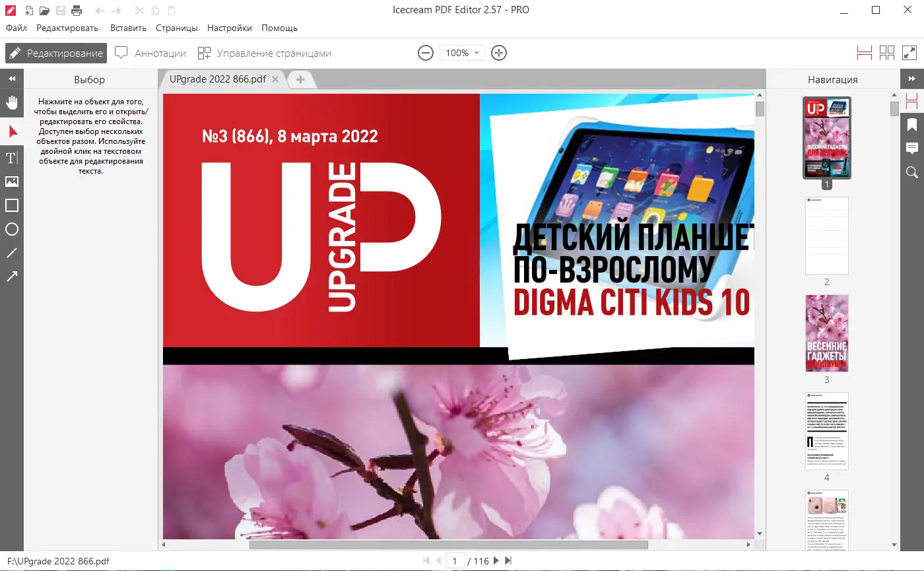Print the document via printer icon

tap(77, 11)
